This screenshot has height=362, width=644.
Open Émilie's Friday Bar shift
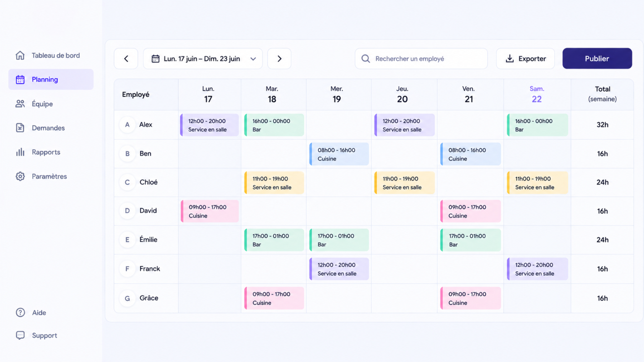[471, 240]
